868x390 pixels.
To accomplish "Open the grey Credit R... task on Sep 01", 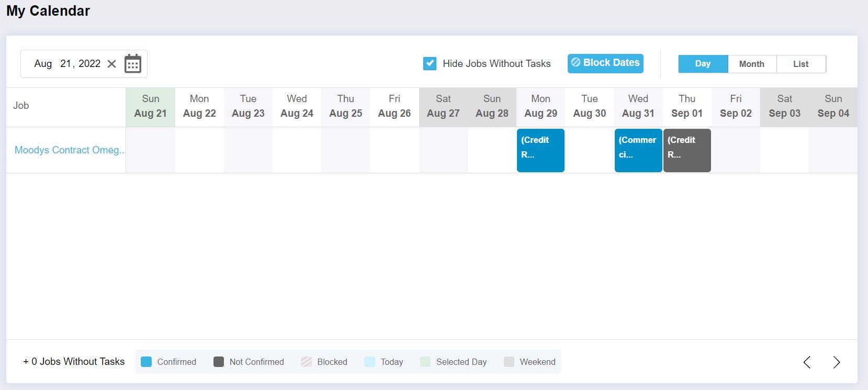I will [687, 150].
